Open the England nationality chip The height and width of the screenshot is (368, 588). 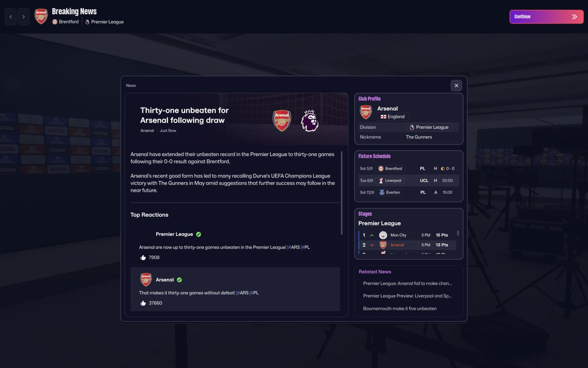(393, 117)
